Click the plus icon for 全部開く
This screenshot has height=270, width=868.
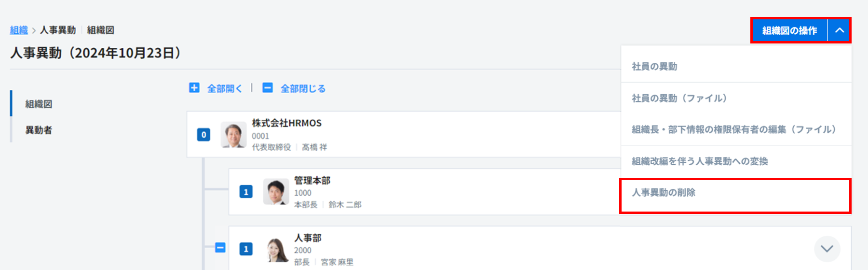click(194, 88)
